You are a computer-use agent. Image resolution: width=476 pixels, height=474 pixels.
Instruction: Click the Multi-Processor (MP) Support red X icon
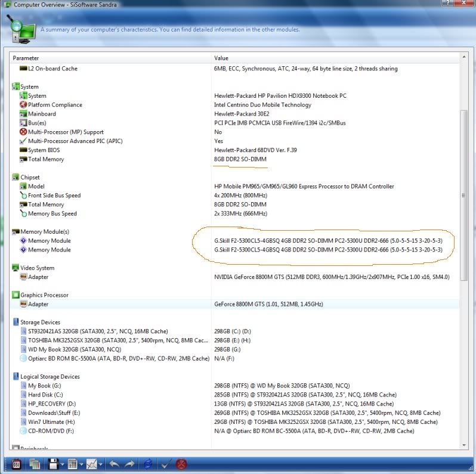(23, 132)
